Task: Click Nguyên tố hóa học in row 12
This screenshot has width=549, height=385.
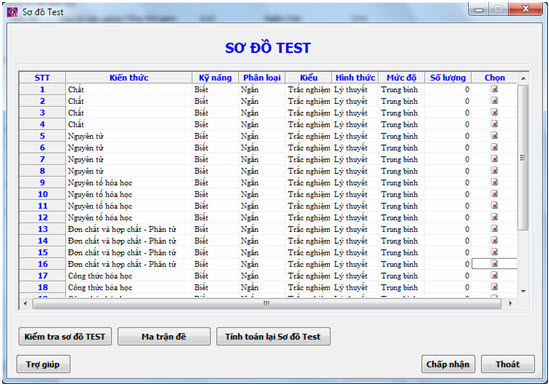Action: point(129,217)
